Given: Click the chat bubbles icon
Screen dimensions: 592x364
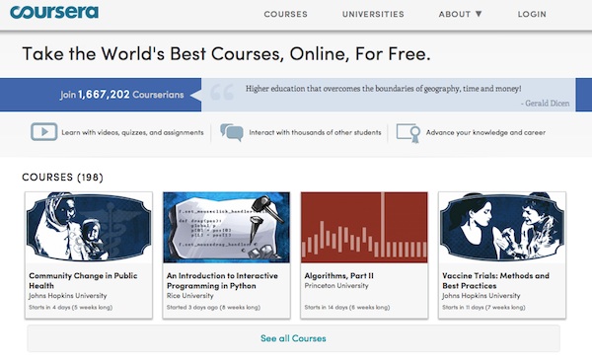Looking at the screenshot, I should pyautogui.click(x=232, y=132).
